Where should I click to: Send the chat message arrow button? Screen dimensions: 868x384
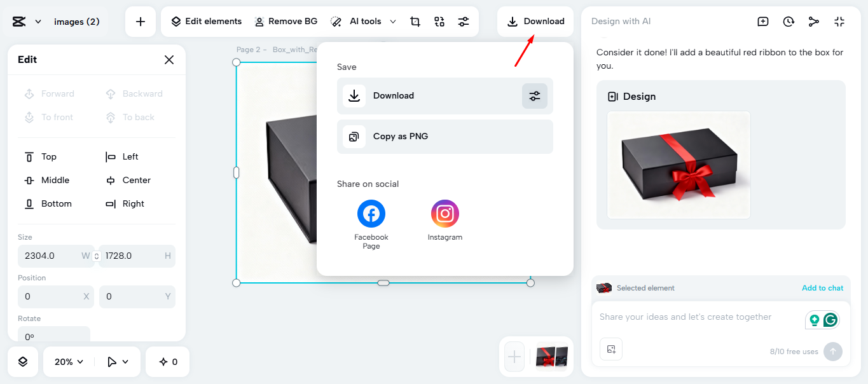pyautogui.click(x=833, y=352)
